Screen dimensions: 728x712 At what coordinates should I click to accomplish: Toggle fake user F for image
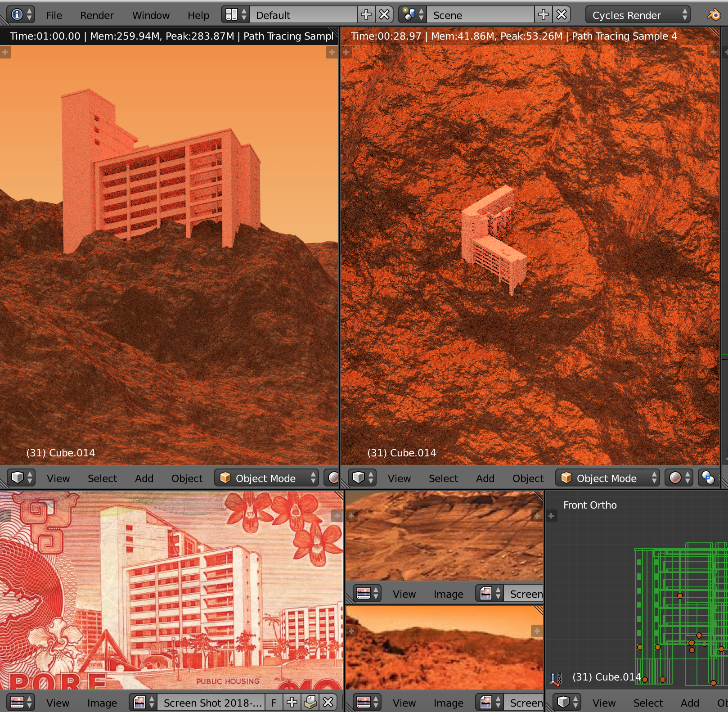coord(274,703)
